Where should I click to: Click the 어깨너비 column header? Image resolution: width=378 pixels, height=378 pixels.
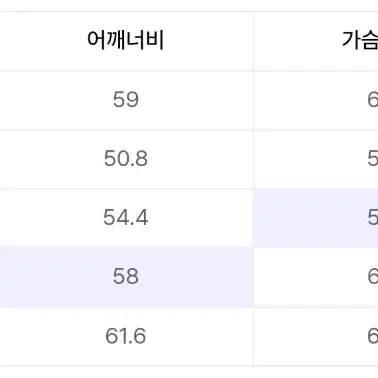(x=126, y=41)
